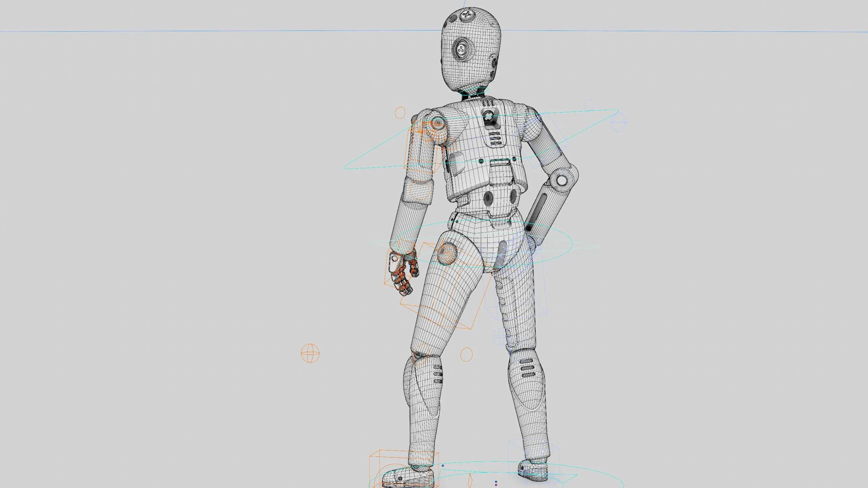Select the blue wireframe sphere at upper right
This screenshot has width=868, height=488.
[x=619, y=122]
